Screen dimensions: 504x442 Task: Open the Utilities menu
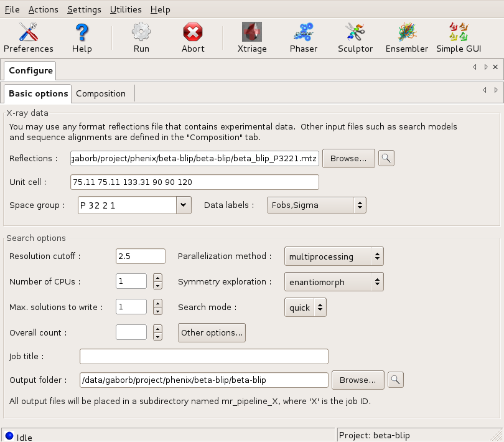[x=126, y=9]
